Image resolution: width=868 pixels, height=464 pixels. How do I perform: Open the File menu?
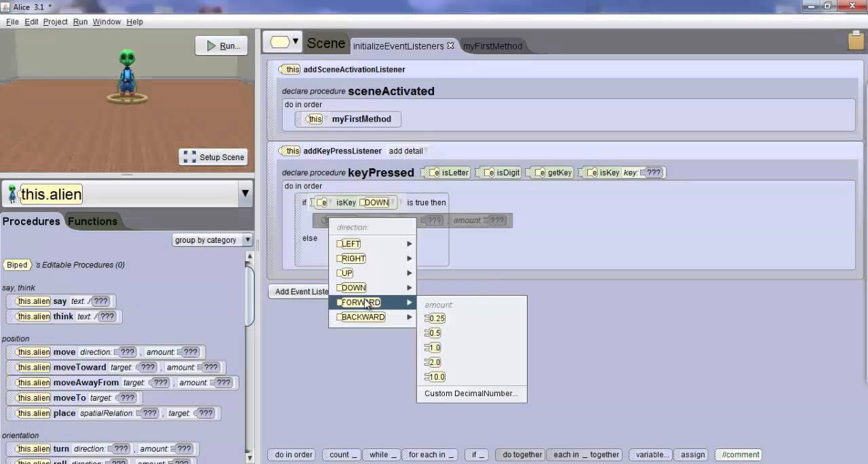12,22
